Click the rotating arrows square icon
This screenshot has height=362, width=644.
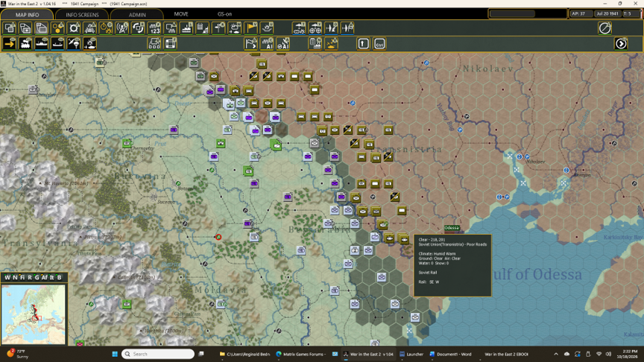(x=138, y=28)
